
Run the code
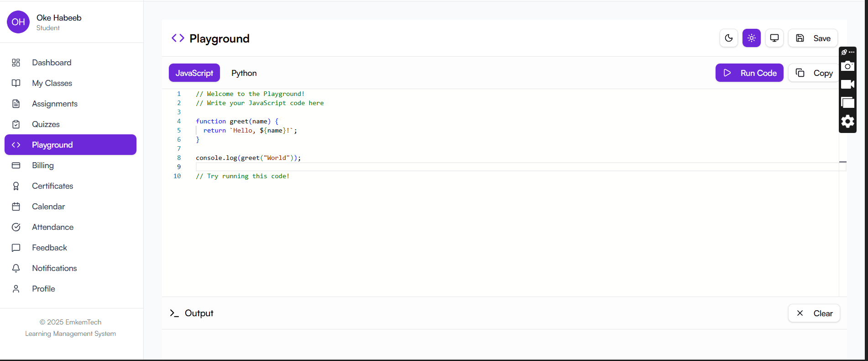point(749,73)
